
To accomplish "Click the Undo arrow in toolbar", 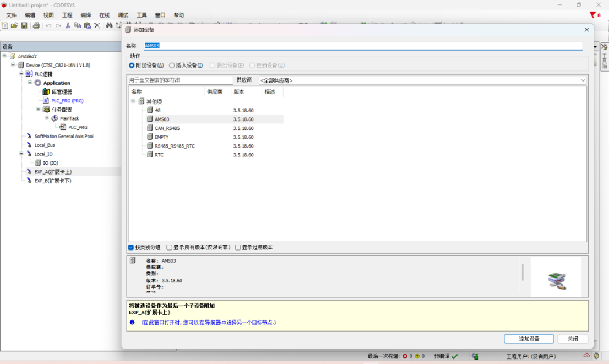I will [48, 26].
